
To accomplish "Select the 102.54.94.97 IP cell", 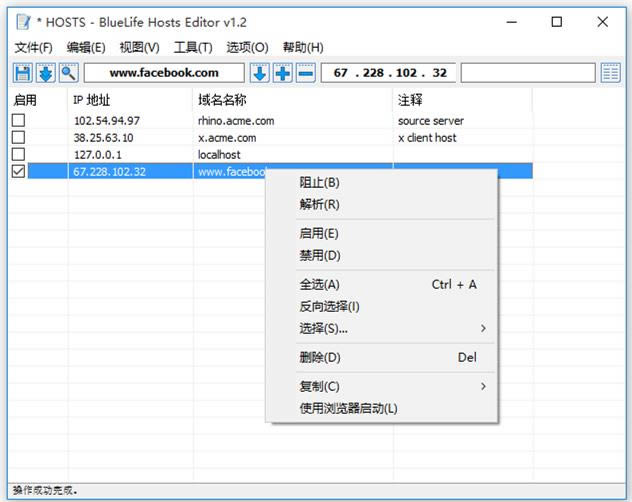I will click(x=107, y=121).
